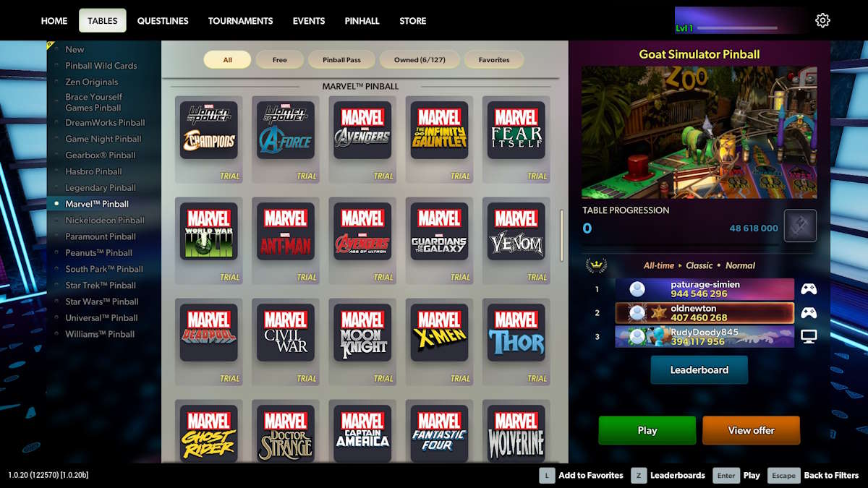
Task: Open the PINHALL tab
Action: pos(362,21)
